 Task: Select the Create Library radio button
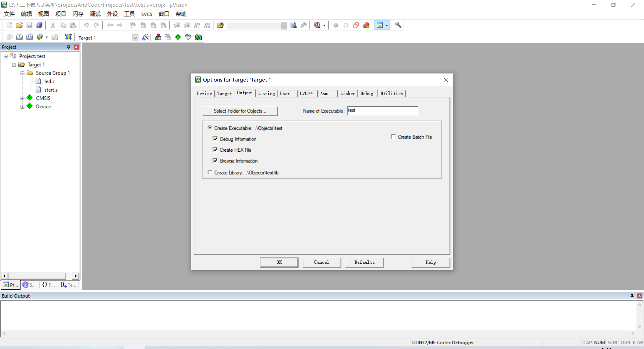[210, 172]
